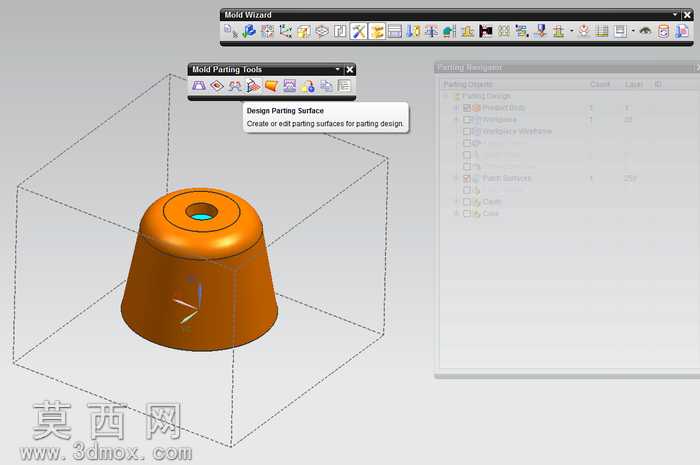700x465 pixels.
Task: Click the Design Parting Surface icon
Action: 253,86
